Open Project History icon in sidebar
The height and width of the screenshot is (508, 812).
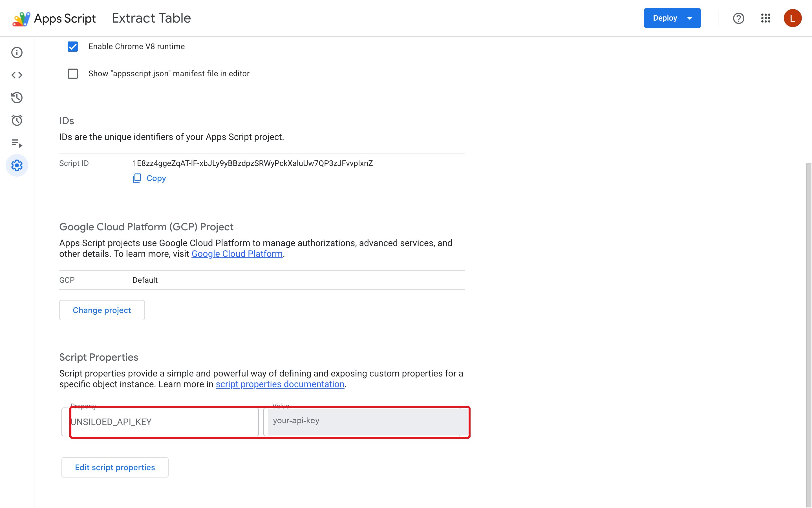[17, 97]
